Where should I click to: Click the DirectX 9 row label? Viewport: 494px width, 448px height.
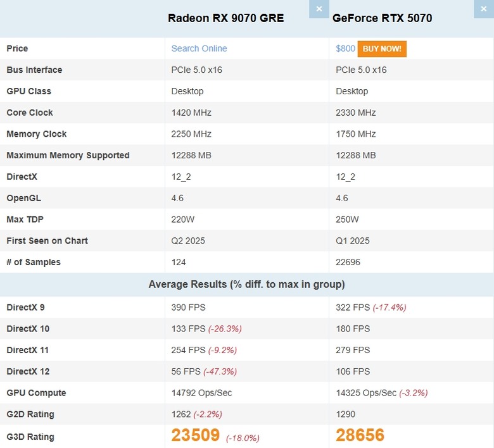coord(25,308)
